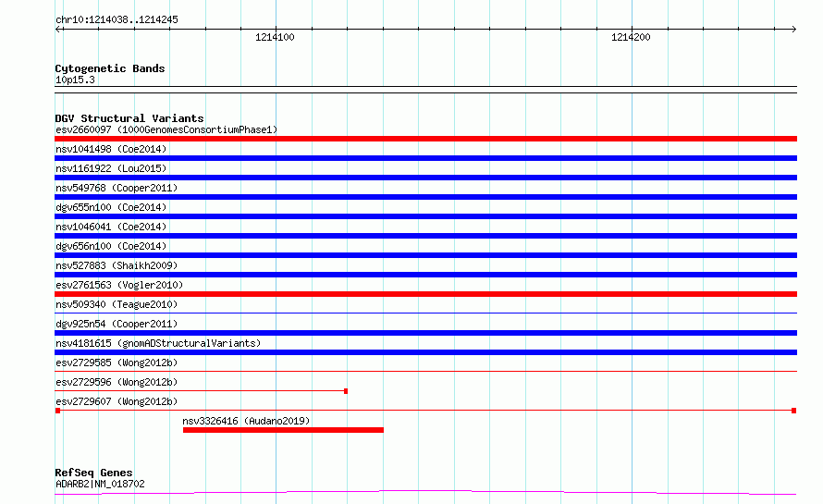The height and width of the screenshot is (504, 823).
Task: Open dgv655n100 (Coe2014) variant label
Action: [111, 207]
